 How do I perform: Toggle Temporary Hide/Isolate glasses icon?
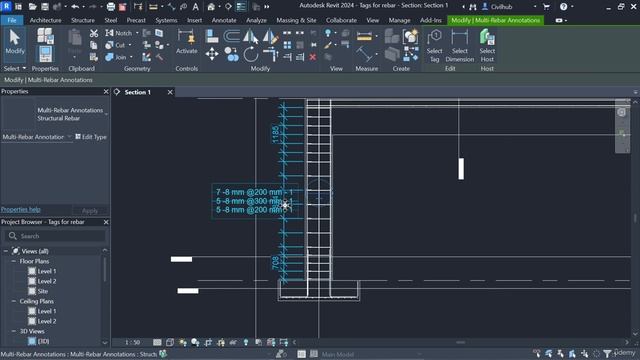point(233,342)
